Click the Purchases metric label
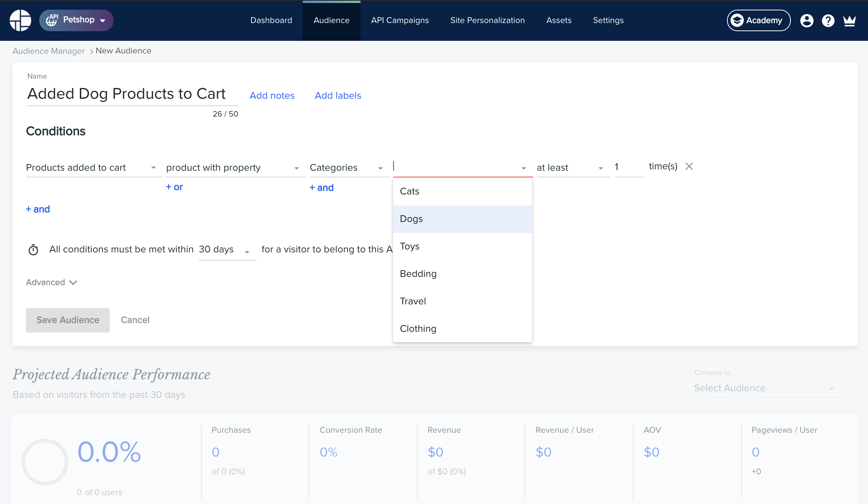Viewport: 868px width, 504px height. 231,430
